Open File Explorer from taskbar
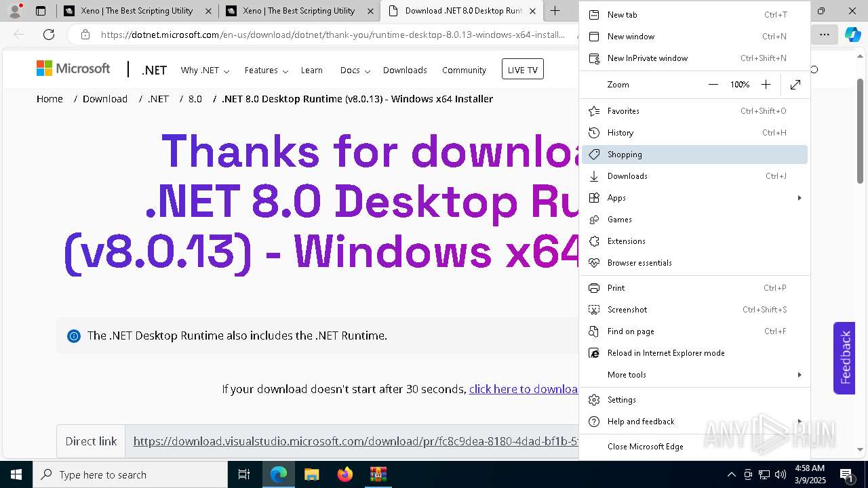868x488 pixels. coord(311,474)
